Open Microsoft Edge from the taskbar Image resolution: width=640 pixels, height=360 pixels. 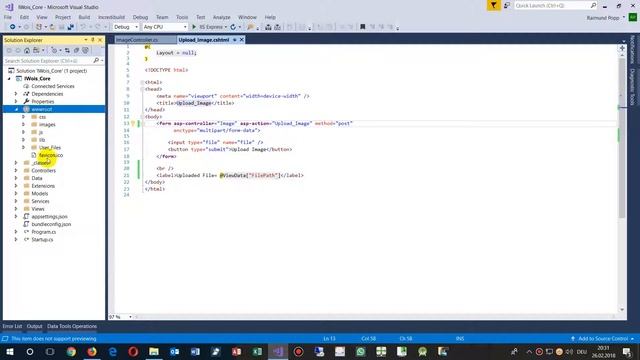point(113,351)
